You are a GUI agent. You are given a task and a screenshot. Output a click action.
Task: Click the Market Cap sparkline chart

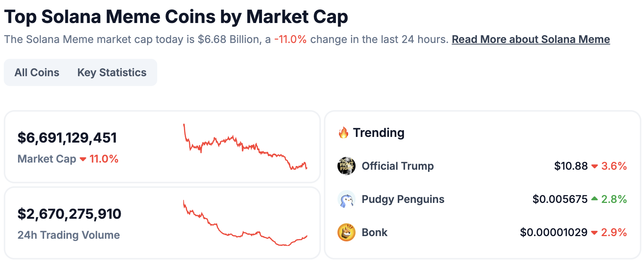pyautogui.click(x=245, y=147)
